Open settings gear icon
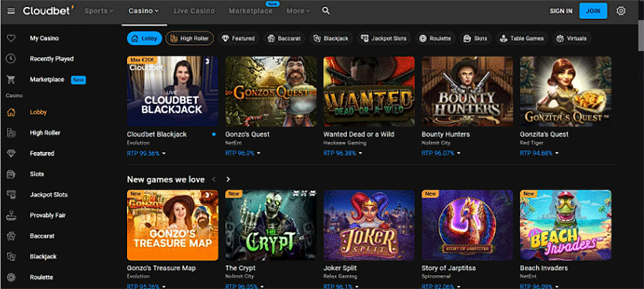644x289 pixels. tap(621, 11)
